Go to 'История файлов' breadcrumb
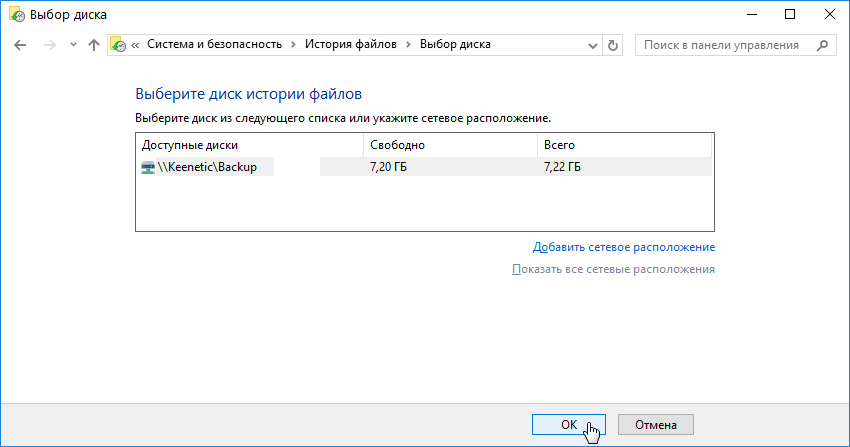Viewport: 850px width, 447px height. [x=351, y=45]
